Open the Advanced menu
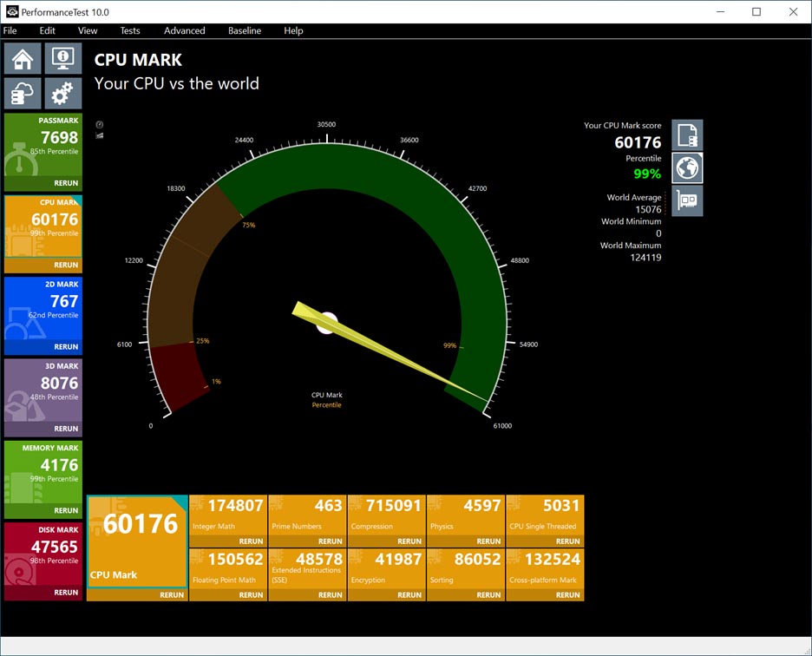The width and height of the screenshot is (812, 656). click(x=185, y=30)
